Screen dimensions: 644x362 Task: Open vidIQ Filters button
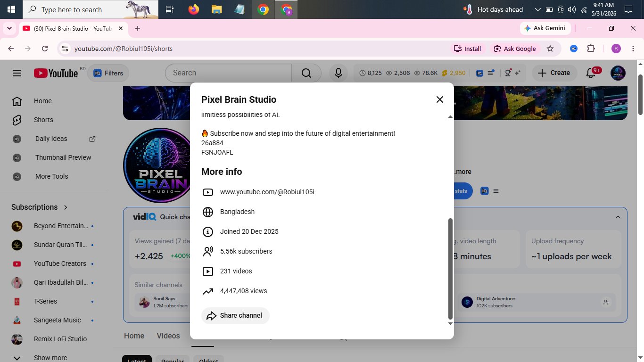click(x=108, y=73)
